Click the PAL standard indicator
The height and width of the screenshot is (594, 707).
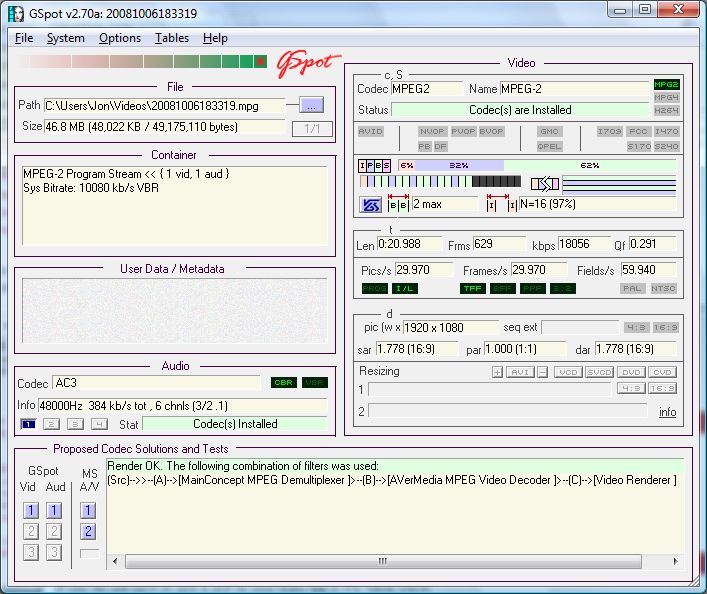coord(632,289)
